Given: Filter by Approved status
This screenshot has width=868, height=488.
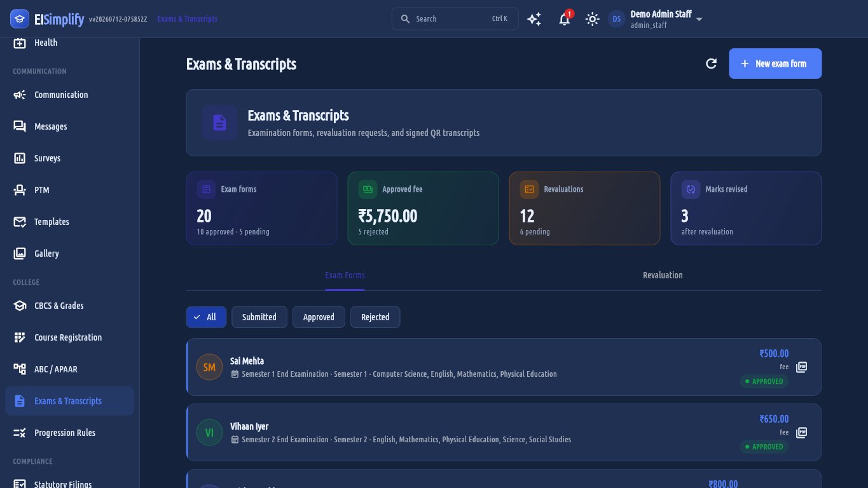Looking at the screenshot, I should tap(319, 317).
